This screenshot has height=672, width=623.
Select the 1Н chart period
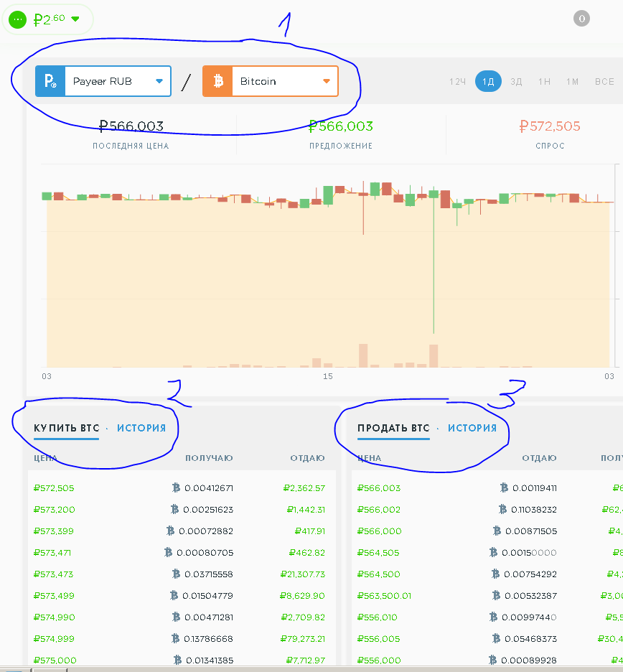pyautogui.click(x=544, y=81)
